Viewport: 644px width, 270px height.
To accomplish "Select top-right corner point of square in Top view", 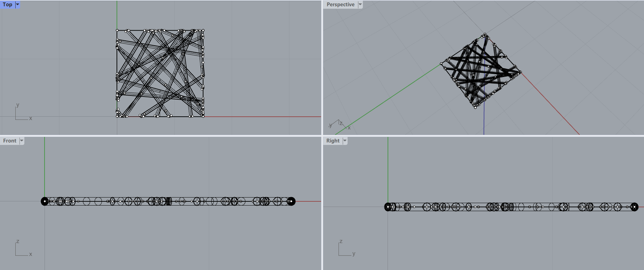I will 203,31.
